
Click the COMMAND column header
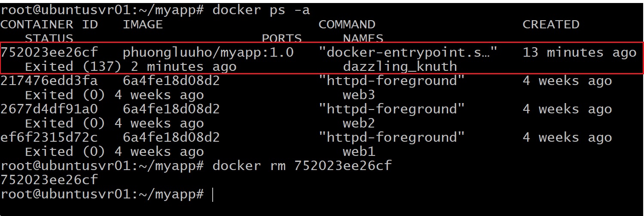click(x=347, y=24)
